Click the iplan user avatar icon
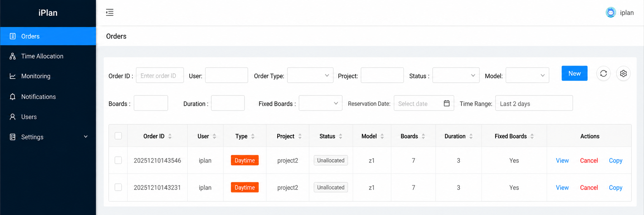644x215 pixels. (x=610, y=12)
